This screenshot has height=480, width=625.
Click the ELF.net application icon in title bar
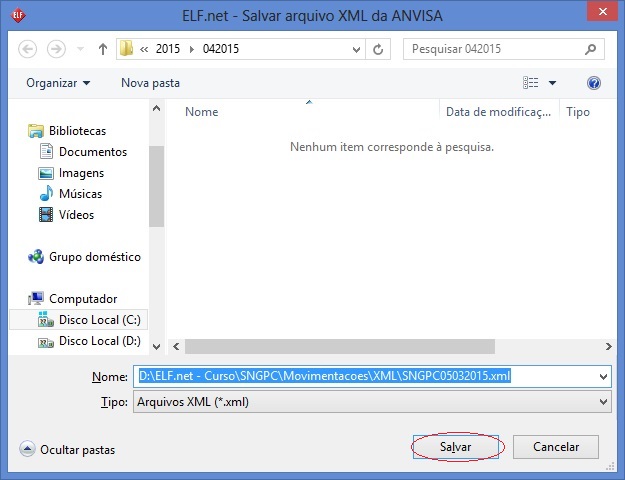click(18, 16)
